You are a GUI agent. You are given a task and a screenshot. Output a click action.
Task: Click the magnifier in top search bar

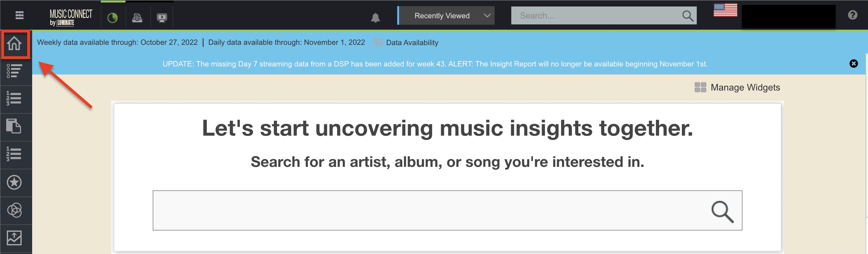[688, 16]
